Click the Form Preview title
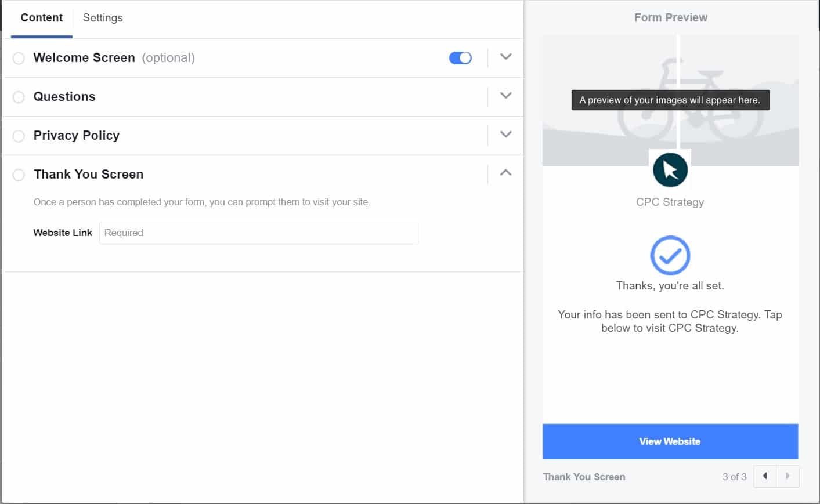 (x=671, y=17)
